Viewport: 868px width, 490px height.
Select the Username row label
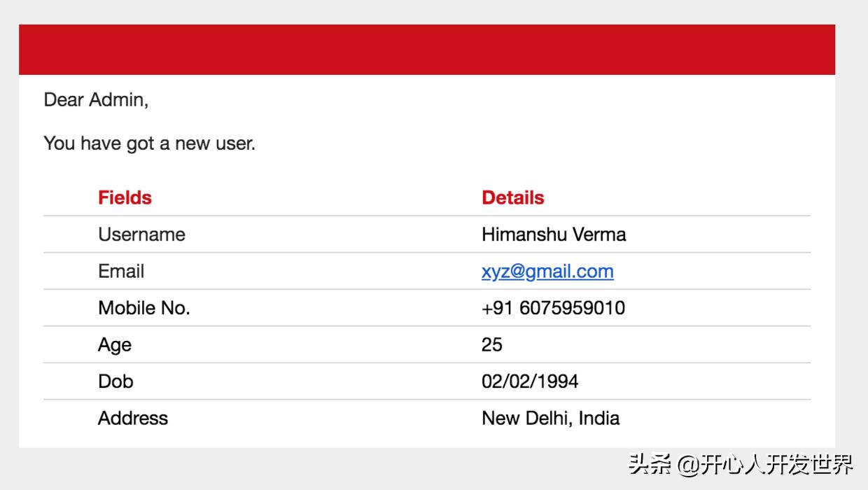[141, 234]
